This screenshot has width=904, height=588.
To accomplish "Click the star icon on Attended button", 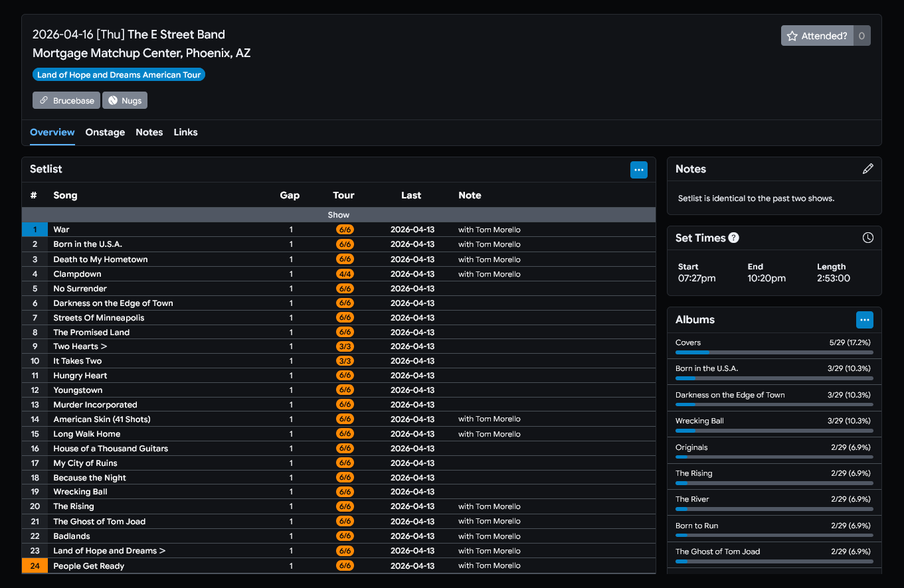I will click(792, 36).
